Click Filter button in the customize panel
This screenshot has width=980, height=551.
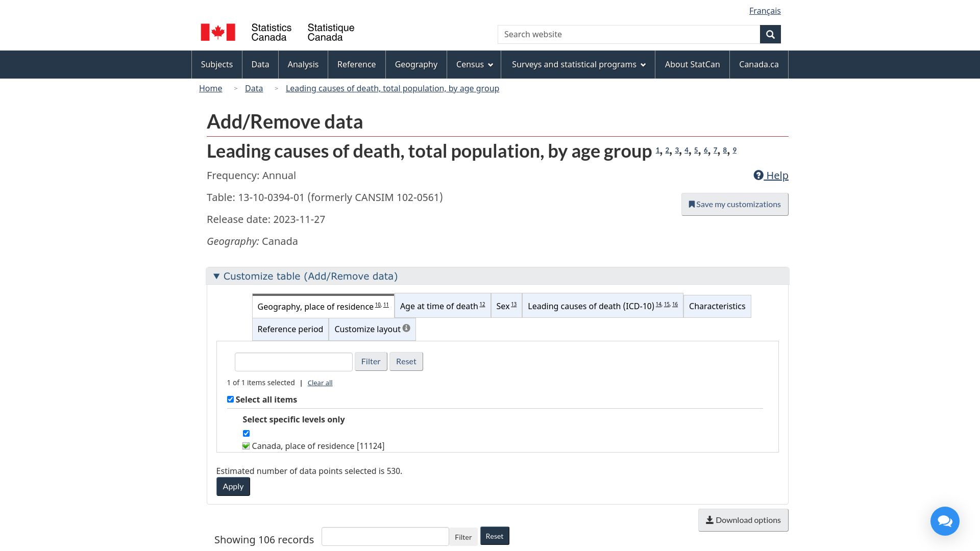(x=371, y=361)
